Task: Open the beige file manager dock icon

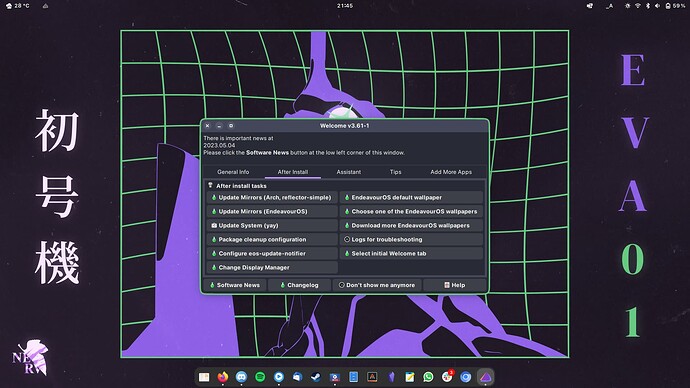Action: (204, 377)
